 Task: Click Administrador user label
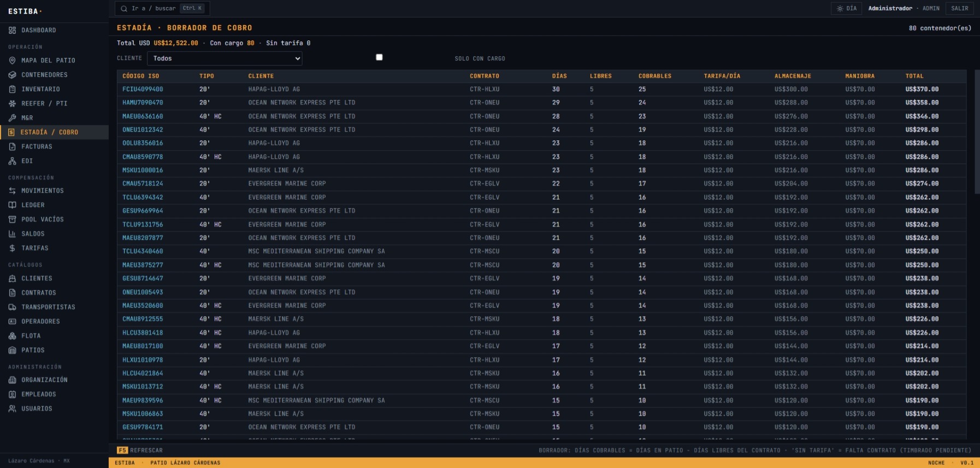click(x=890, y=8)
